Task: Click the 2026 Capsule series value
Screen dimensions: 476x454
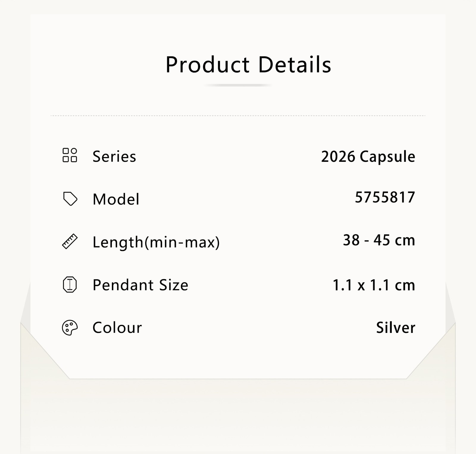Action: [368, 157]
